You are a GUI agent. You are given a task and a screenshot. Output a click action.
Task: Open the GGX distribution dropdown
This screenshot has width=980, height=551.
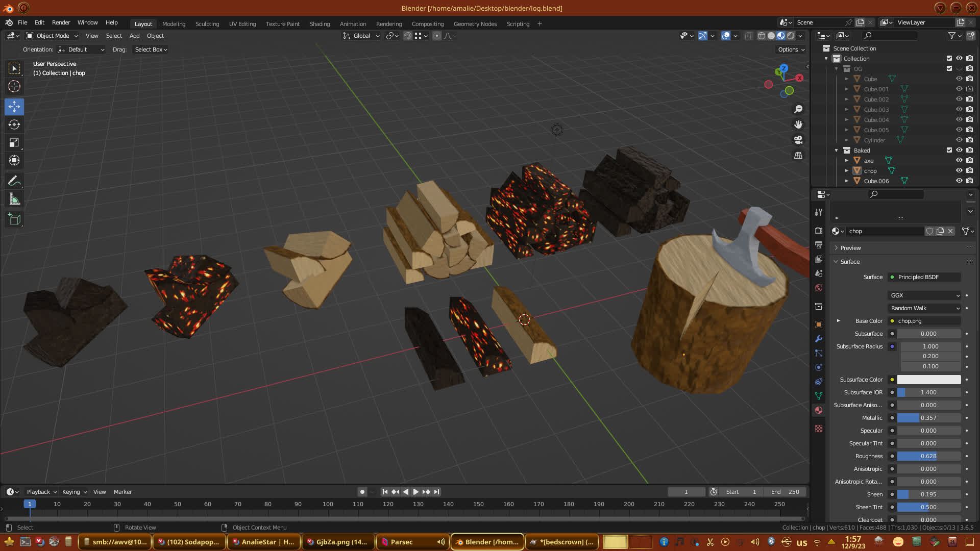924,295
